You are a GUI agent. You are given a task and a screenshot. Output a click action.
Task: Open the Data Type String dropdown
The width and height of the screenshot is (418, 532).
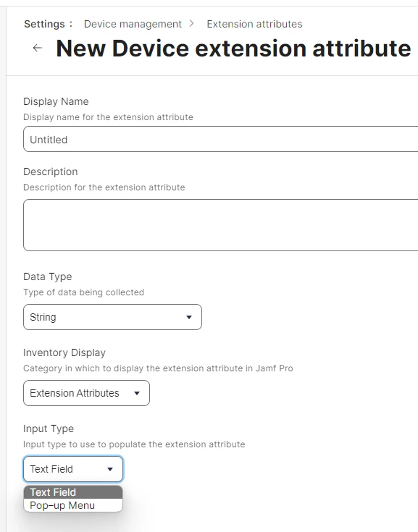pos(112,317)
